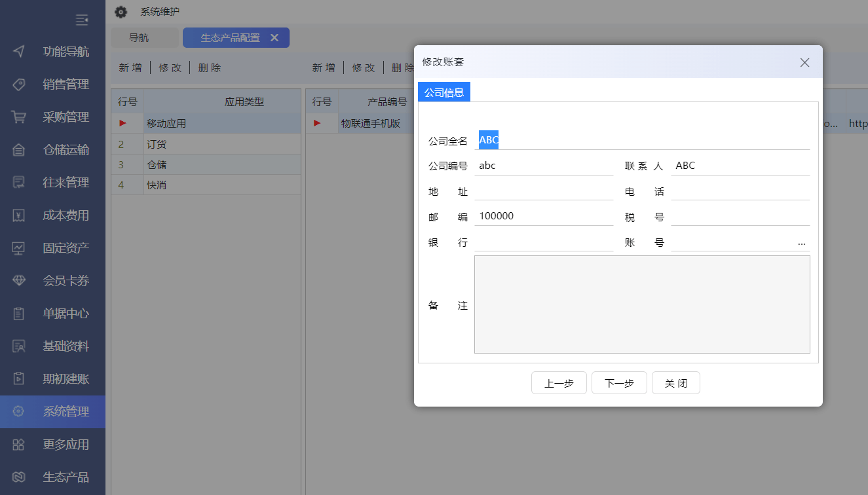Image resolution: width=868 pixels, height=495 pixels.
Task: Select the 快消 row
Action: click(x=206, y=185)
